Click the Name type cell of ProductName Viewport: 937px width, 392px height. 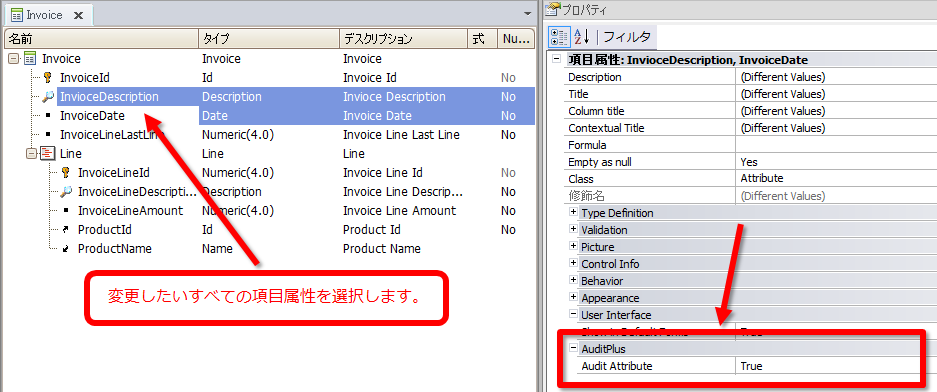(x=217, y=249)
